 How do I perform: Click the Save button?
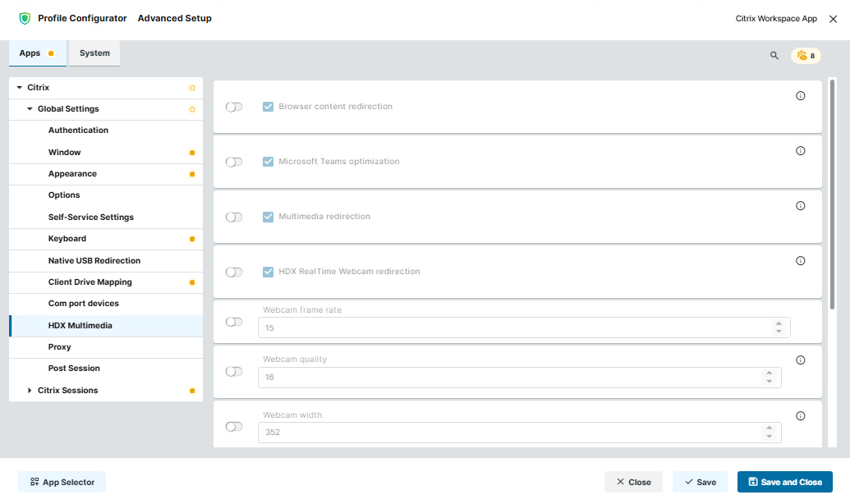click(700, 482)
